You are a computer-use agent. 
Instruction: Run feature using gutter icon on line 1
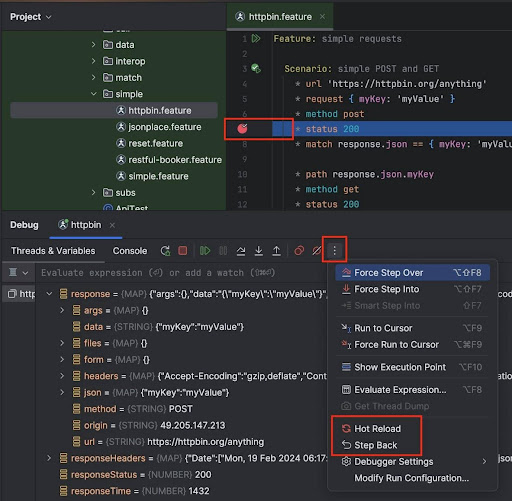[256, 38]
